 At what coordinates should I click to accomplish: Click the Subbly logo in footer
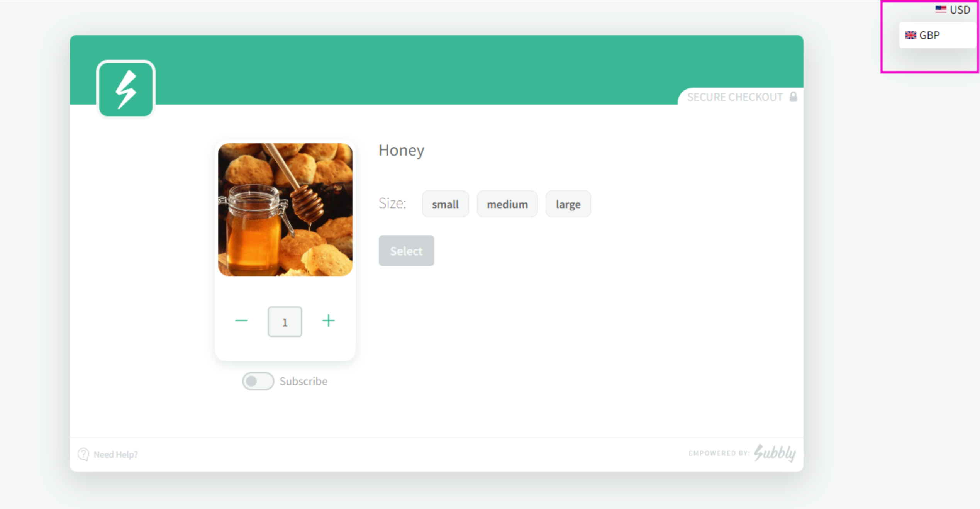pyautogui.click(x=775, y=453)
